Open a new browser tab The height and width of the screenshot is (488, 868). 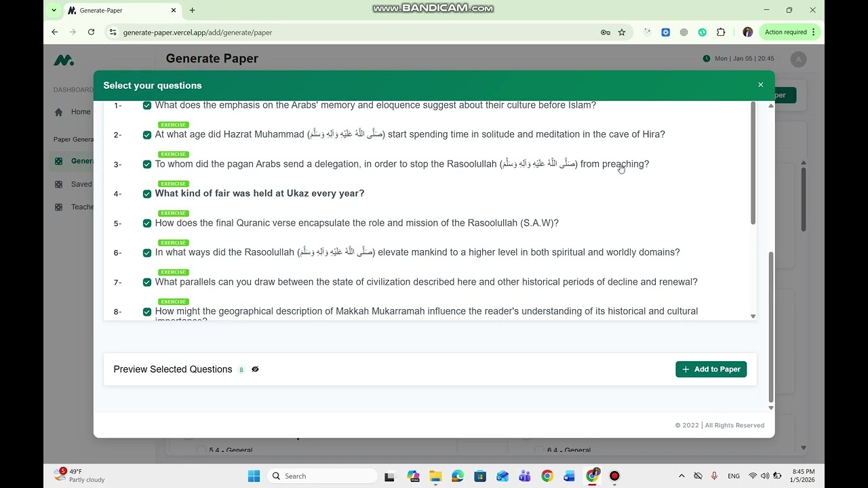pos(192,10)
